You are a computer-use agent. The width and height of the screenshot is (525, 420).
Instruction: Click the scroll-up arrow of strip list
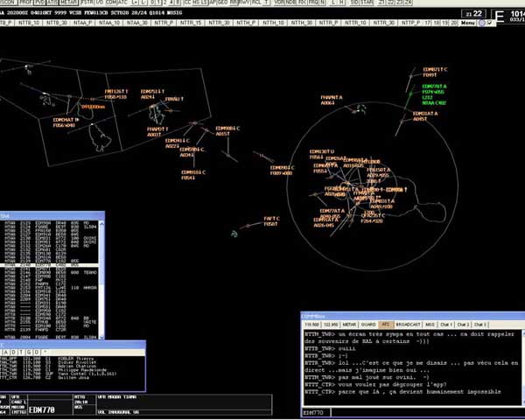click(x=101, y=223)
